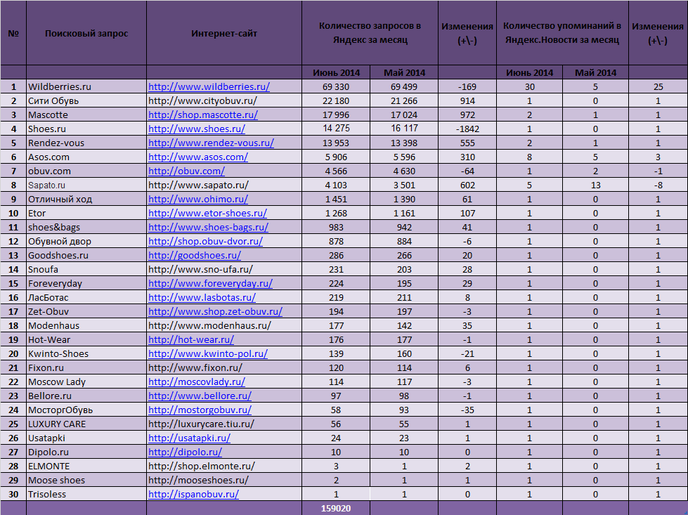Click header 'Количество упоминаний в Яндекс.Новости за месяц'
This screenshot has width=688, height=515.
(x=562, y=33)
